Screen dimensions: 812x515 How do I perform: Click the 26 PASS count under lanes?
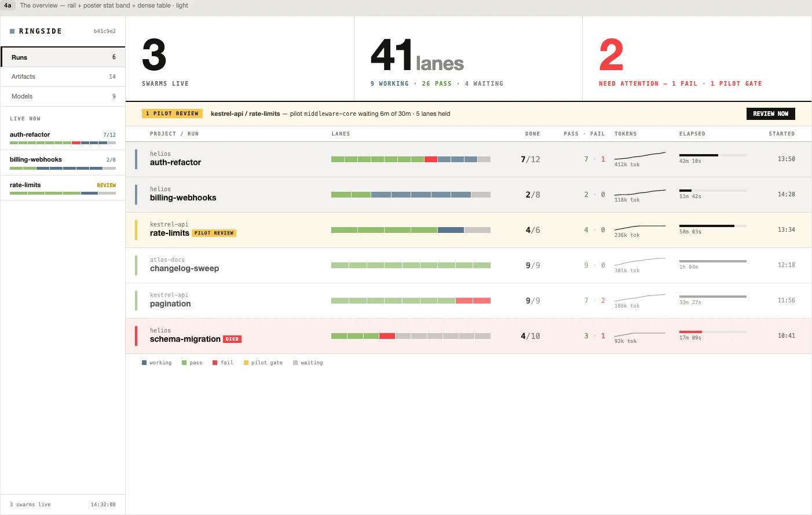point(437,83)
